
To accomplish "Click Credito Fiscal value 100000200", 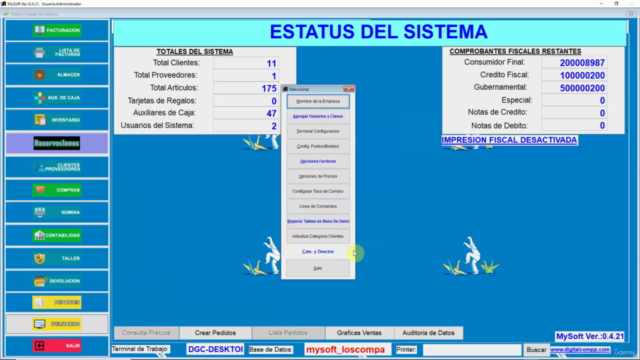I will 574,75.
